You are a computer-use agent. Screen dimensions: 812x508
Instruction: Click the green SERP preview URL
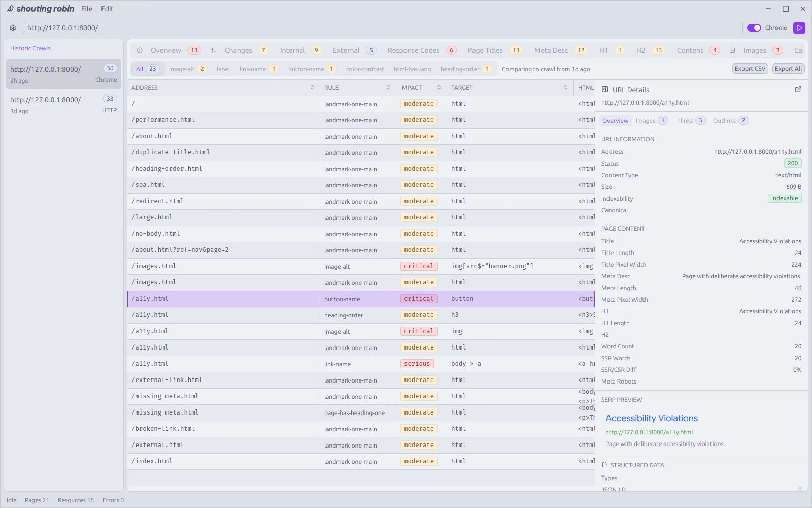(x=649, y=432)
